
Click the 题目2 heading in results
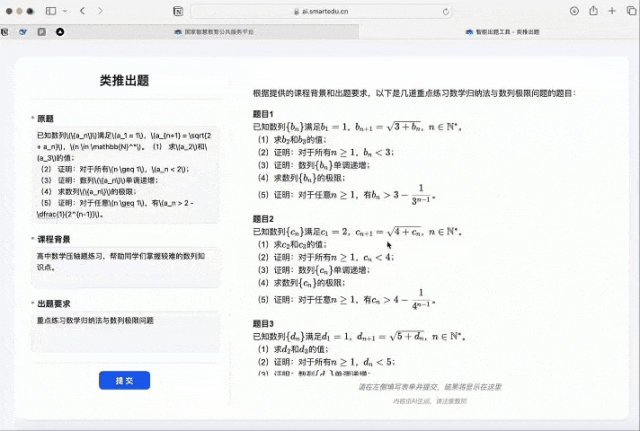coord(264,218)
